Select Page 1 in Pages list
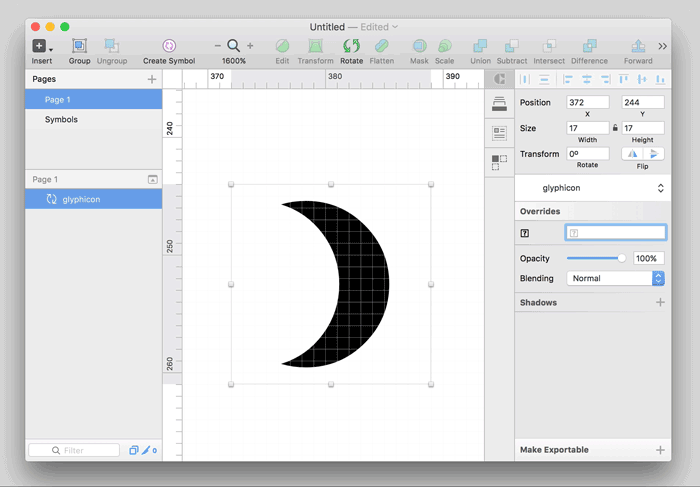This screenshot has width=700, height=487. (x=94, y=100)
